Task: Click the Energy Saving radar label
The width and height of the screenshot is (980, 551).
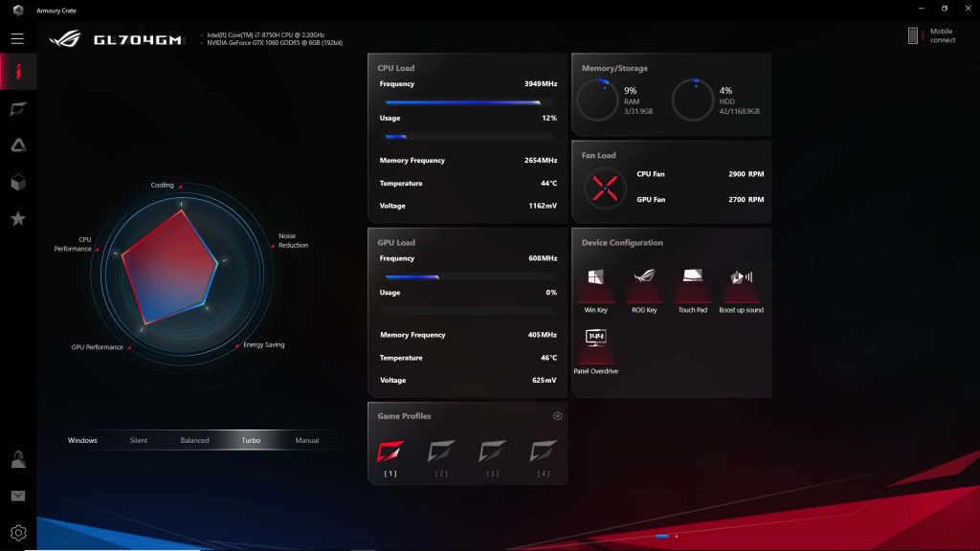Action: click(264, 344)
